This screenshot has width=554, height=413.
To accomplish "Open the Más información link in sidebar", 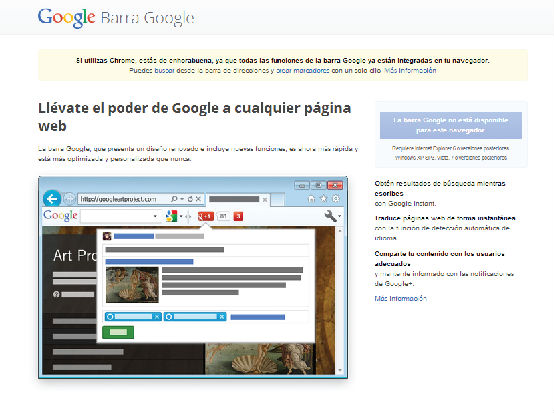I will tap(400, 299).
